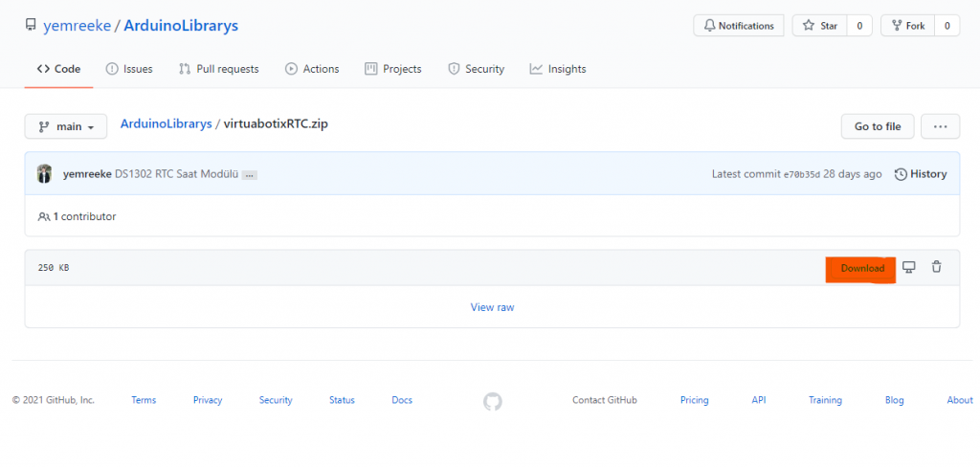980x468 pixels.
Task: Open the three-dot more options menu
Action: coord(941,126)
